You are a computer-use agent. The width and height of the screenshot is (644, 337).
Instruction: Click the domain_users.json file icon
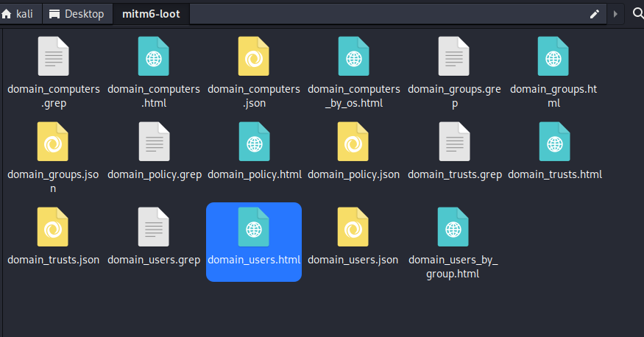click(353, 227)
